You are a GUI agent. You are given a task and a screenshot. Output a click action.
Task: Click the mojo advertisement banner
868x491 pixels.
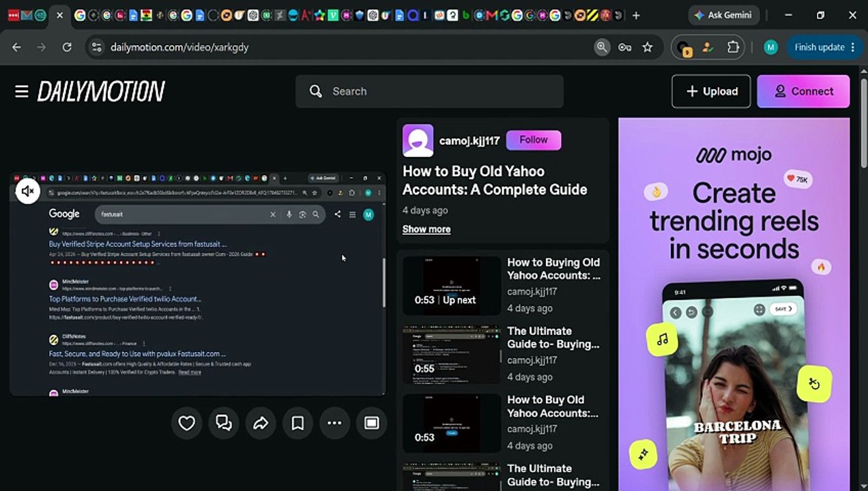coord(734,304)
